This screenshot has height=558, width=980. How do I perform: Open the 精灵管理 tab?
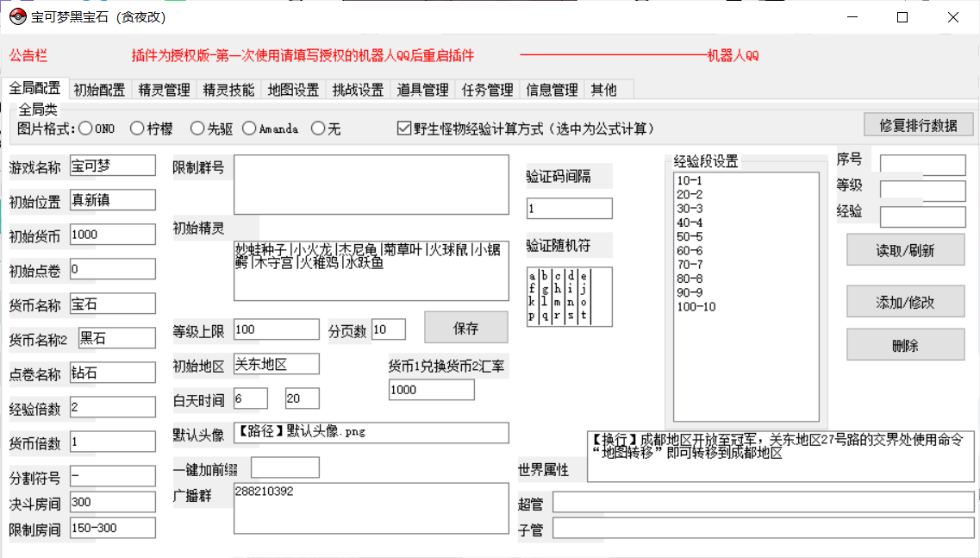pos(163,89)
